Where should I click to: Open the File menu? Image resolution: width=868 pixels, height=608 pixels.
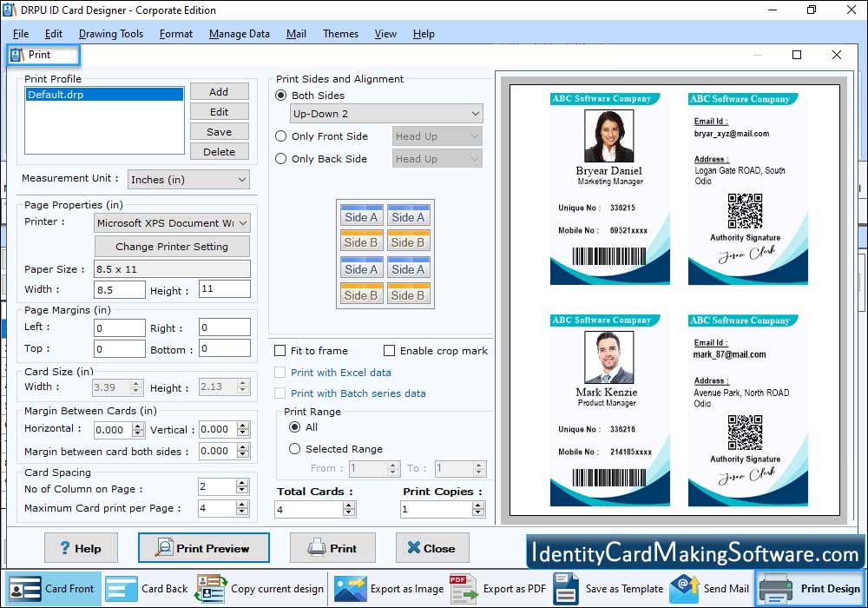pyautogui.click(x=21, y=34)
